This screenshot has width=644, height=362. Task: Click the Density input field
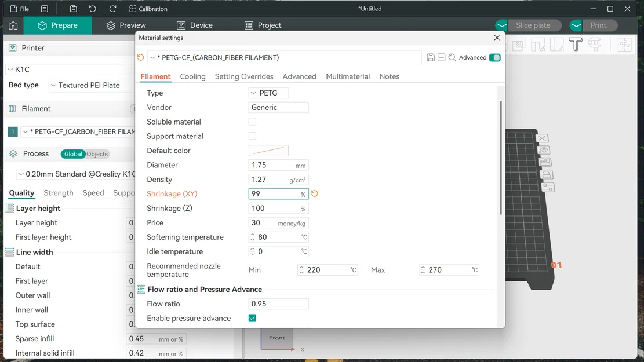pos(278,180)
